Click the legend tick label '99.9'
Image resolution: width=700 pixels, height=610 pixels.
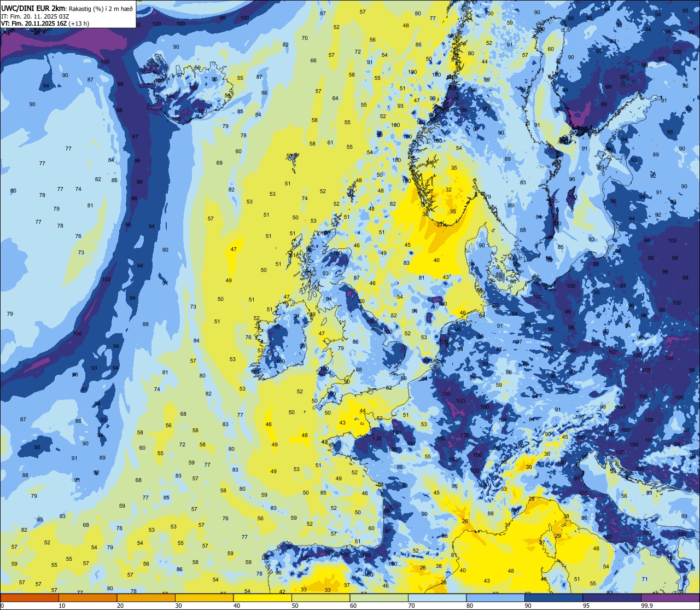647,606
